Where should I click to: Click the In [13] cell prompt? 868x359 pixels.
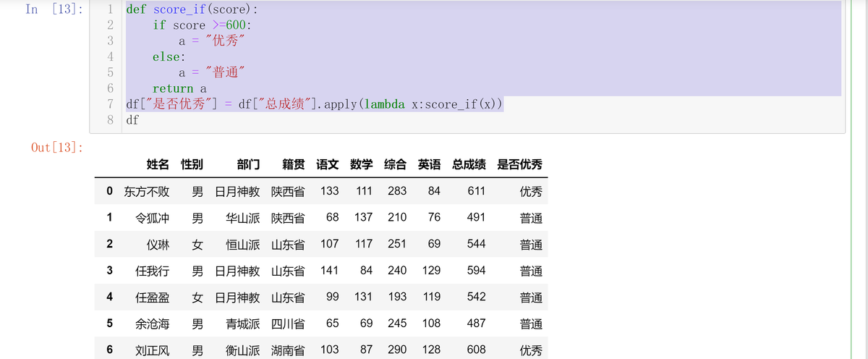pyautogui.click(x=54, y=9)
